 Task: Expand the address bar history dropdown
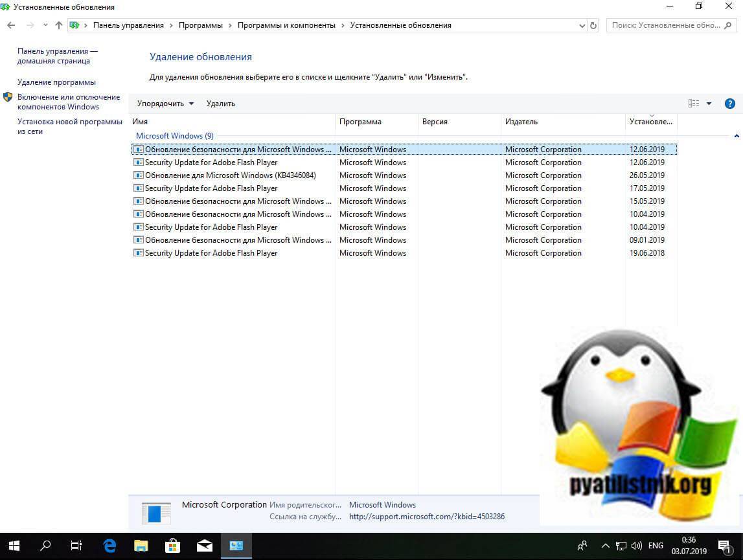coord(582,25)
